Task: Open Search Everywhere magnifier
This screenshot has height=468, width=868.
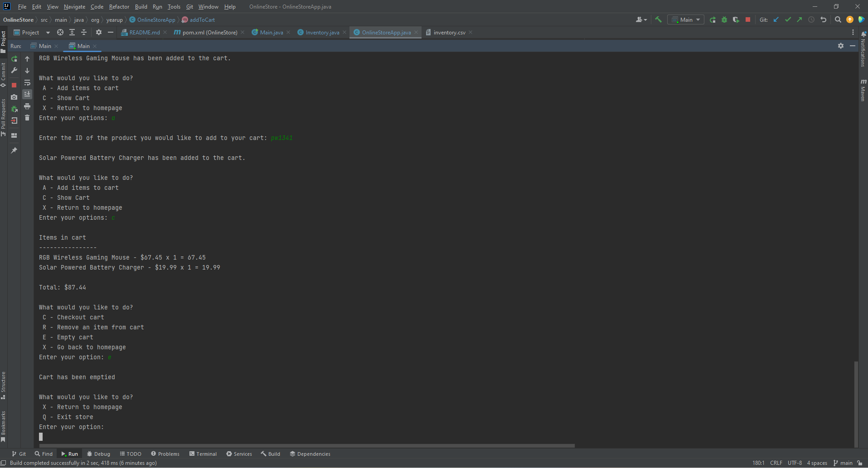Action: click(838, 19)
